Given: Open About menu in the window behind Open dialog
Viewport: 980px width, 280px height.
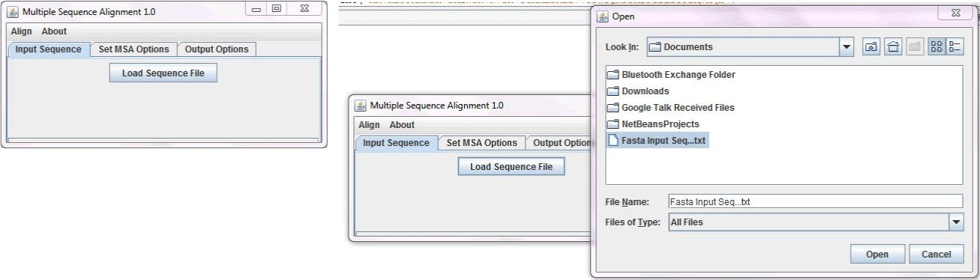Looking at the screenshot, I should pyautogui.click(x=402, y=125).
